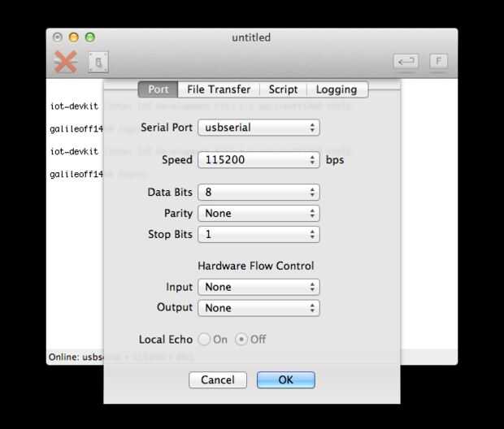Expand the Output flow control dropdown
Viewport: 504px width, 429px height.
pos(259,308)
